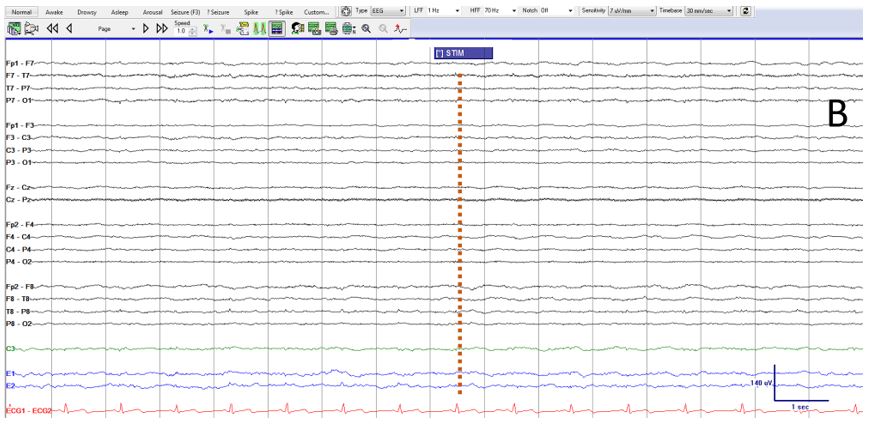
Task: Click the P8 - O2 channel label
Action: pos(19,324)
